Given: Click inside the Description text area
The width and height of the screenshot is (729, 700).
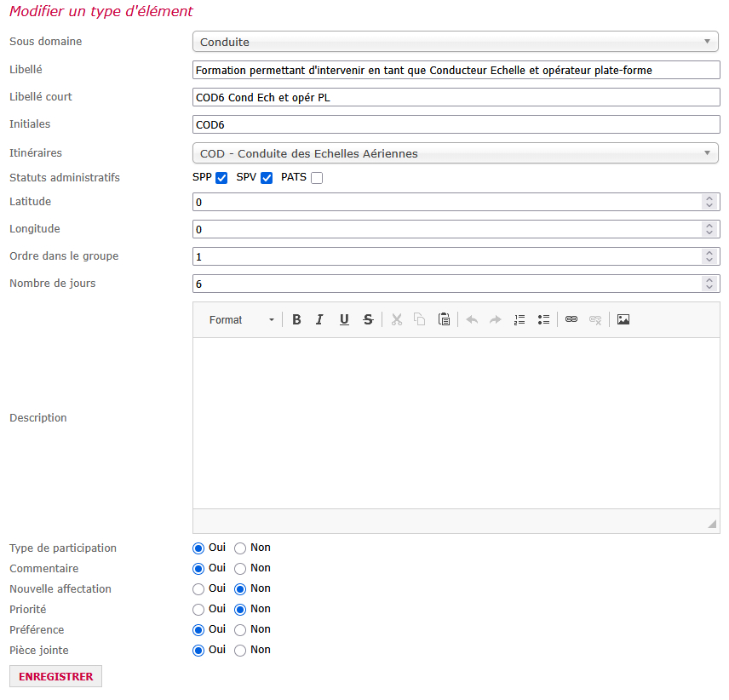Looking at the screenshot, I should point(456,423).
